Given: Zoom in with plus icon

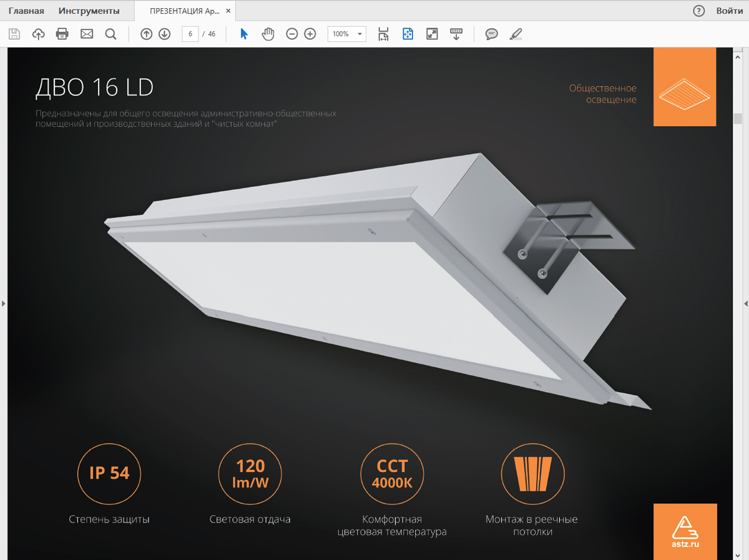Looking at the screenshot, I should pyautogui.click(x=310, y=34).
